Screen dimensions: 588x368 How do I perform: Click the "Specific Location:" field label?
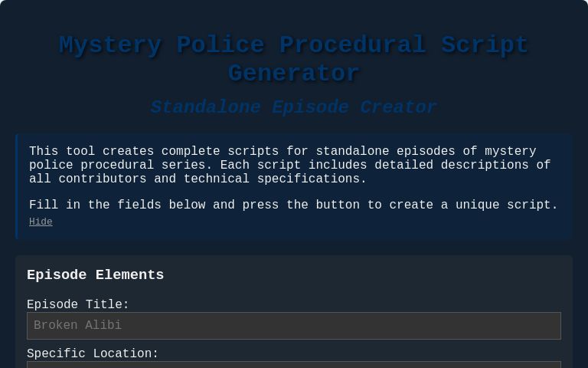point(93,354)
